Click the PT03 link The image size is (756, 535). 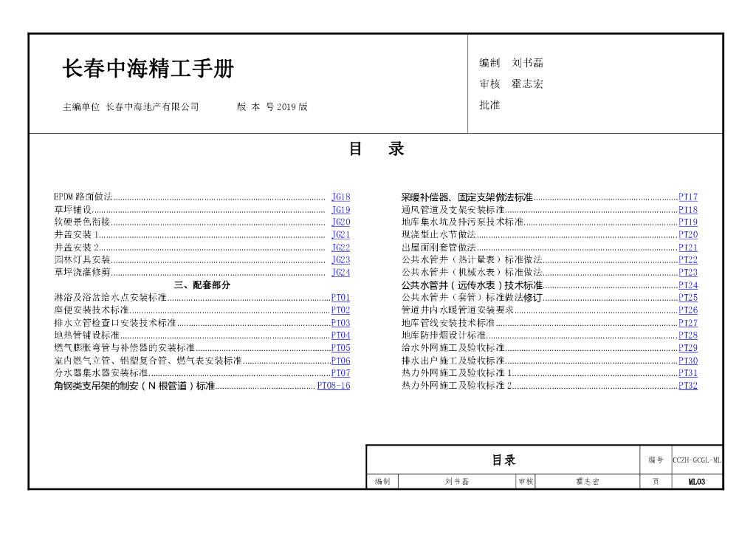pyautogui.click(x=340, y=323)
